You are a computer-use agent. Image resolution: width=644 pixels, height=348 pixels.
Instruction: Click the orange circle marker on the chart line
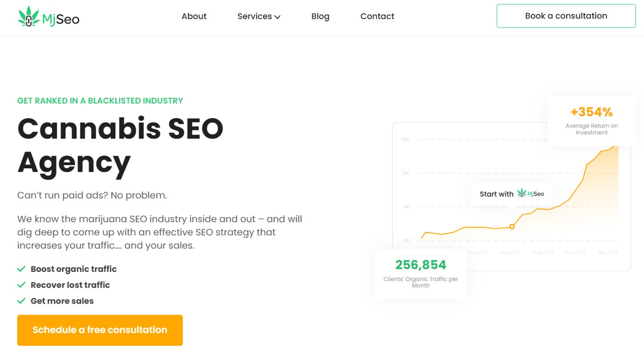(512, 227)
